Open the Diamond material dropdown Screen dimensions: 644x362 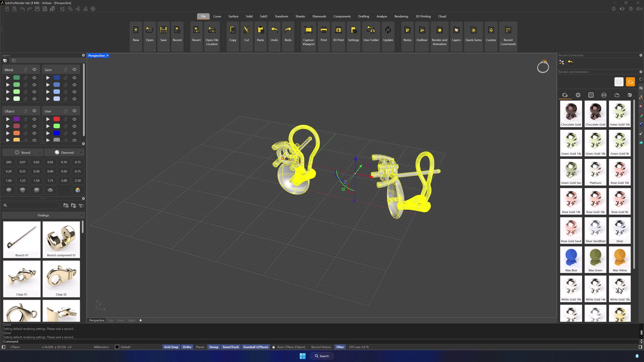point(64,153)
